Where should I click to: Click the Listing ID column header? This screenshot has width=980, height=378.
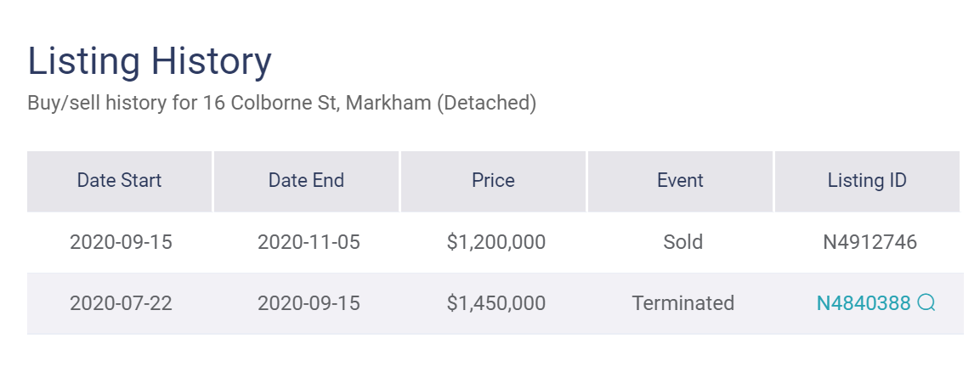tap(868, 181)
